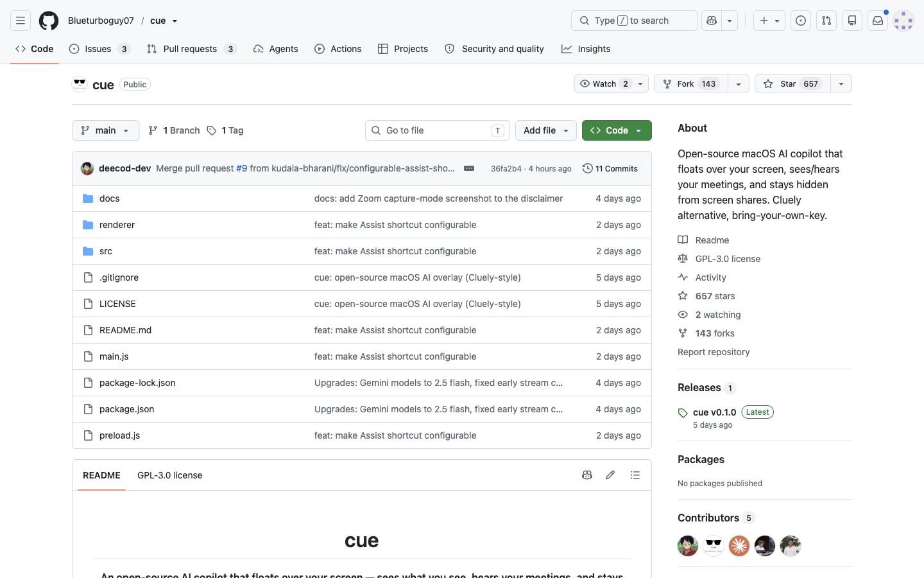Click the Watch button
924x578 pixels.
coord(604,84)
